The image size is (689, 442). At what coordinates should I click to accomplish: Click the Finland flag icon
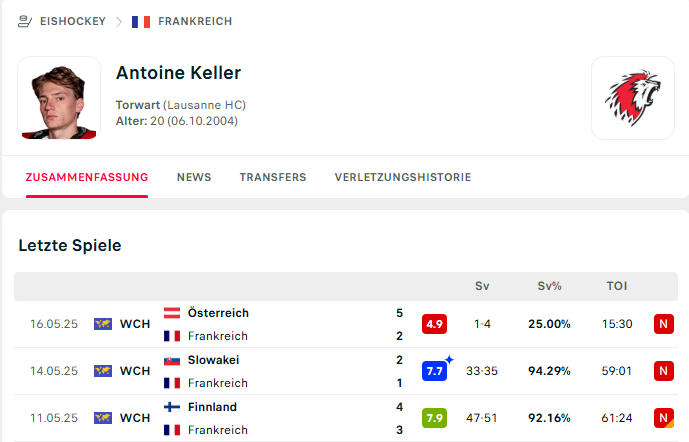tap(171, 407)
